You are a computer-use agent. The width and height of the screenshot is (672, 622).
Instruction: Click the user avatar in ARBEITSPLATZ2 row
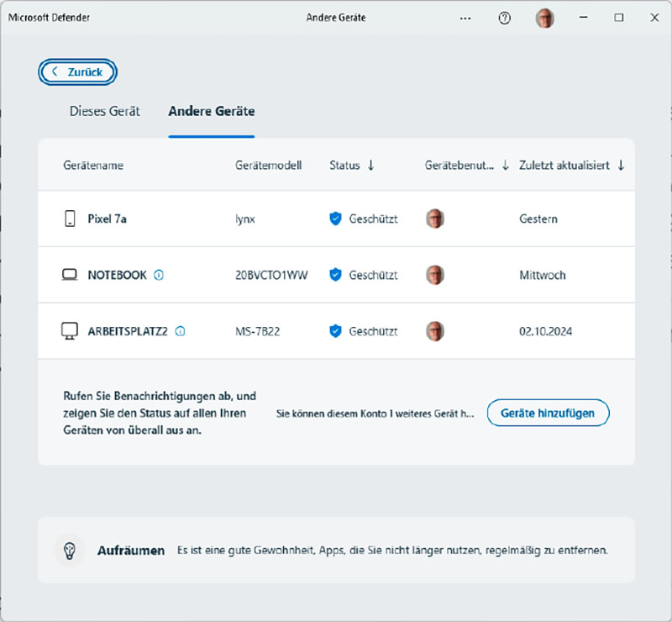[x=434, y=330]
